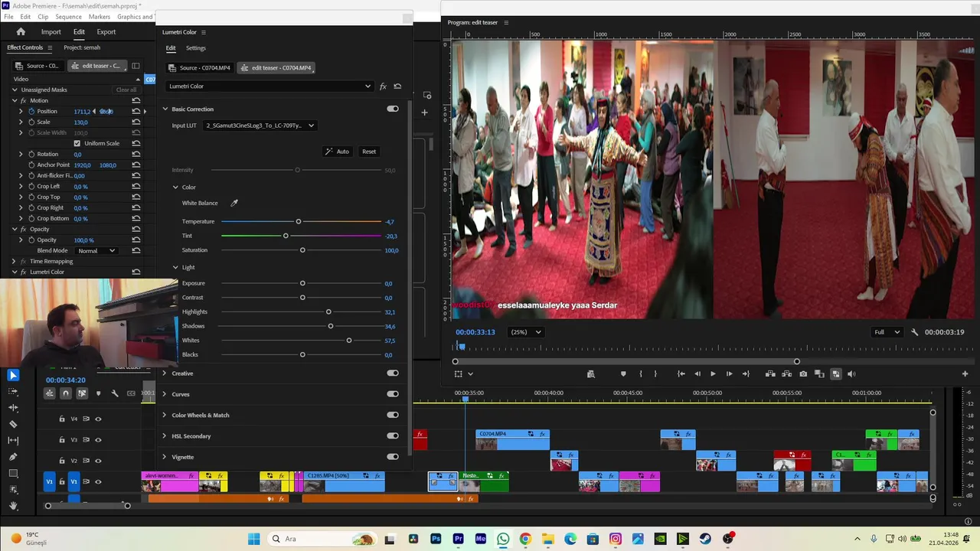This screenshot has width=980, height=551.
Task: Open the File menu
Action: pos(8,17)
